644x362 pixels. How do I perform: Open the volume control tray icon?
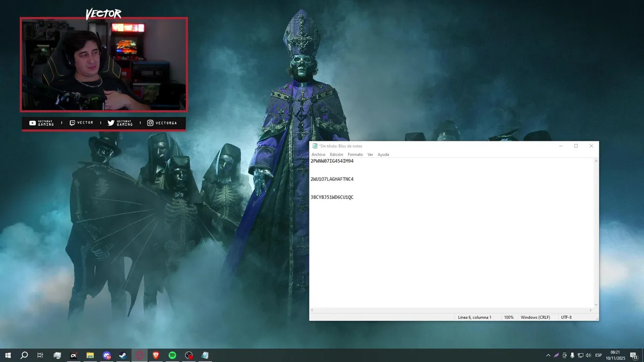(x=589, y=355)
